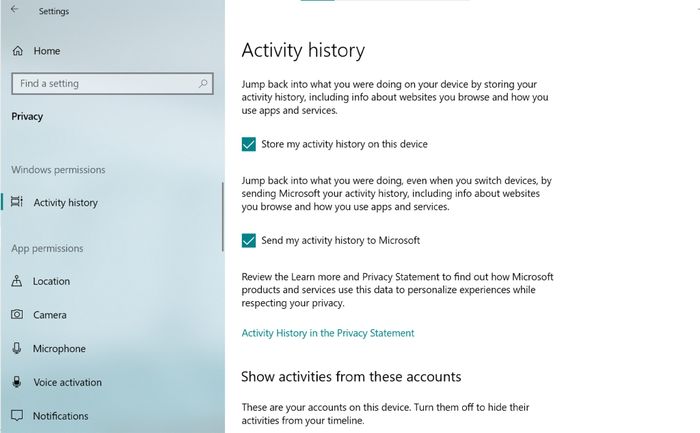Click the sidebar vertical scrollbar
The height and width of the screenshot is (433, 700).
(x=222, y=215)
